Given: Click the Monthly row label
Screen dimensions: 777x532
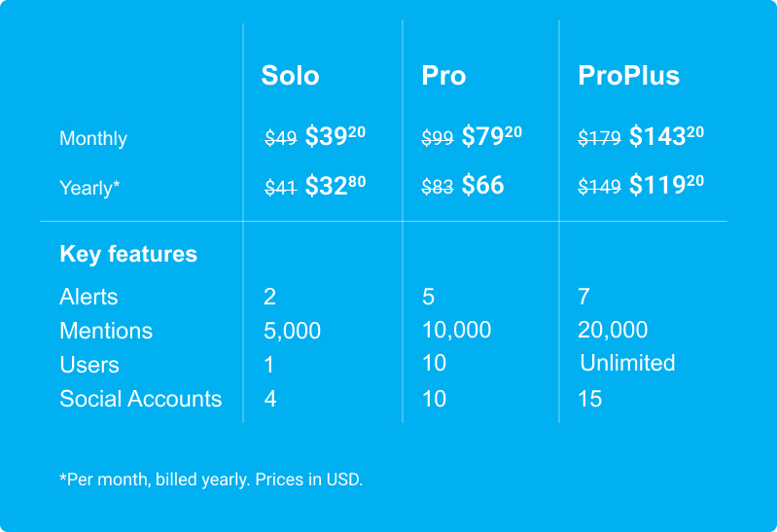Looking at the screenshot, I should (x=93, y=138).
